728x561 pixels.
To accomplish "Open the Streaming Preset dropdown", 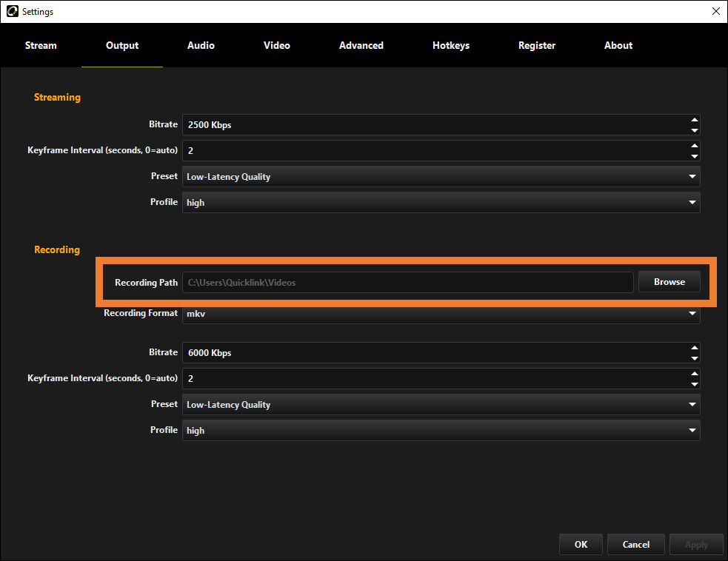I will tap(441, 177).
